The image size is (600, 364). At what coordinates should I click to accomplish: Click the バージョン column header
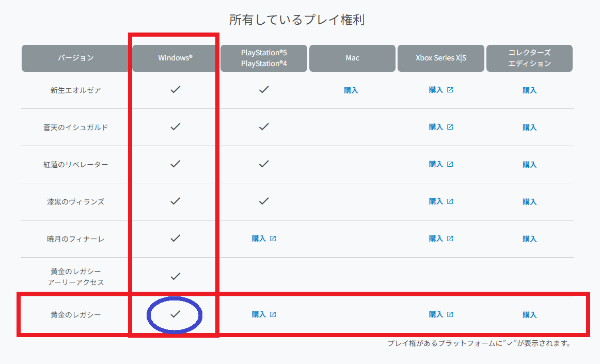click(75, 58)
